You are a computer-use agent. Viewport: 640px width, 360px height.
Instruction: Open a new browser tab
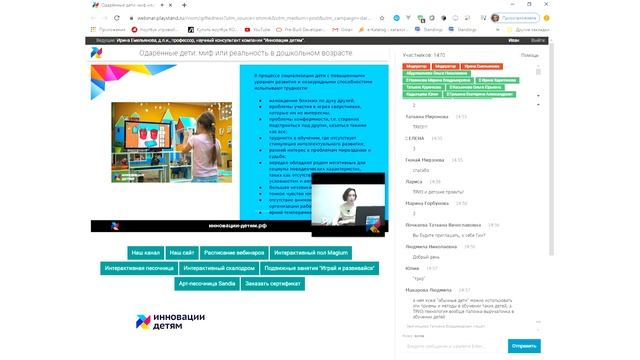coord(184,5)
